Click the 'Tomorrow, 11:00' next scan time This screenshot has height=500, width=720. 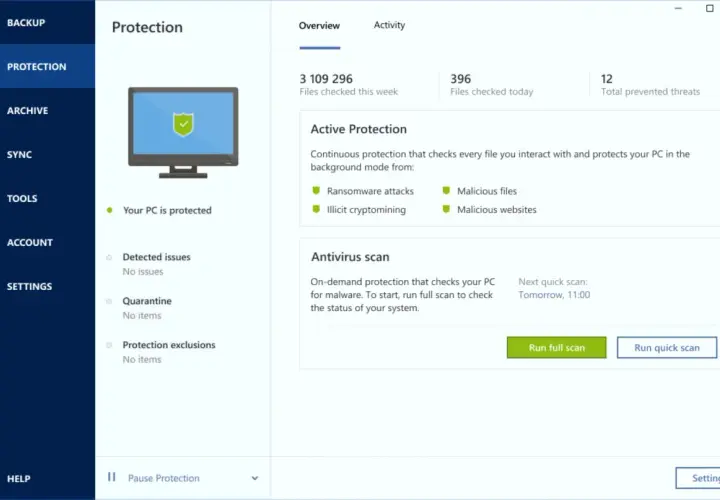554,295
